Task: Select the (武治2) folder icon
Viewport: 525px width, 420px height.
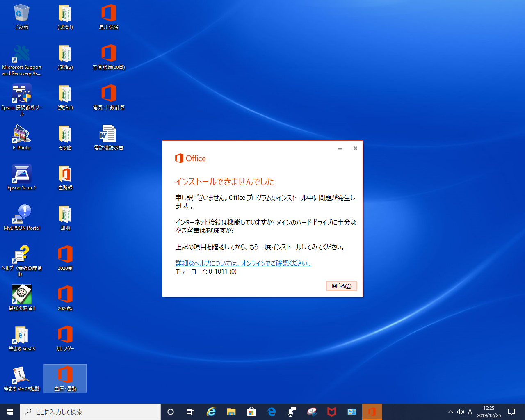Action: 65,57
